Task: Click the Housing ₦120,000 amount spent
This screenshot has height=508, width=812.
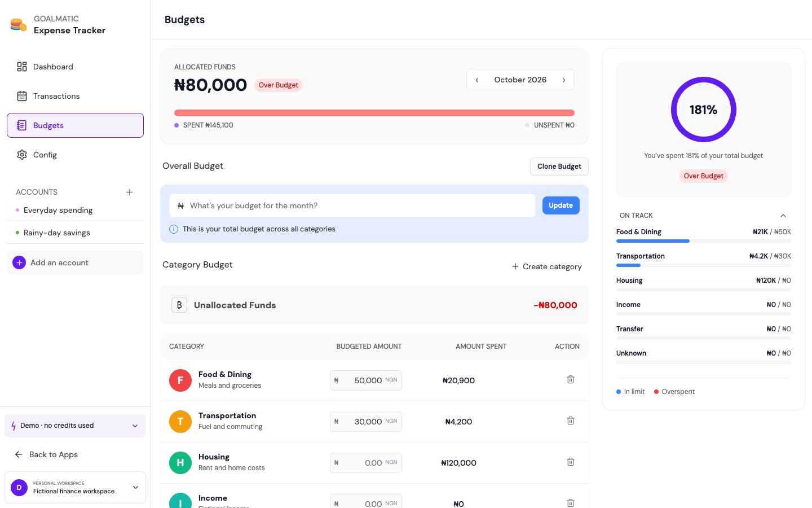Action: 459,463
